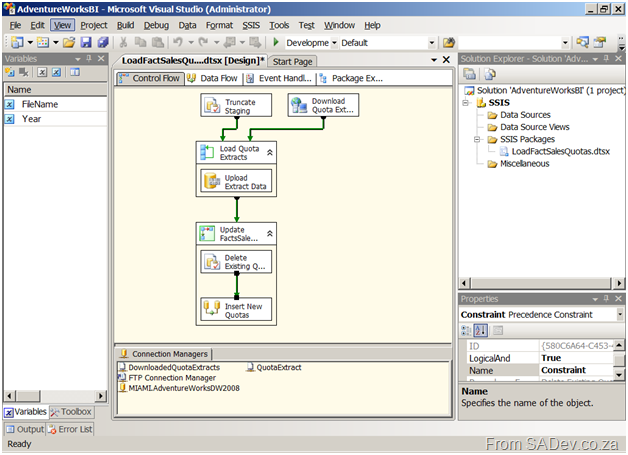Switch to the Event Handlers tab

pyautogui.click(x=280, y=78)
